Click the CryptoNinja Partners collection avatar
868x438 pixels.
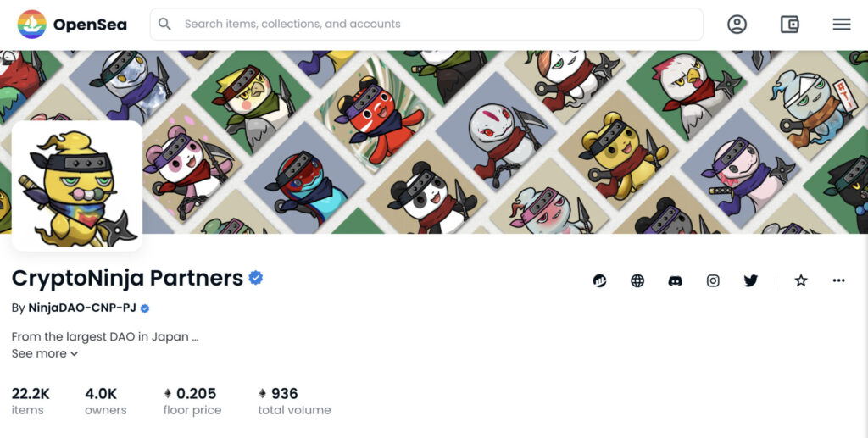(77, 186)
